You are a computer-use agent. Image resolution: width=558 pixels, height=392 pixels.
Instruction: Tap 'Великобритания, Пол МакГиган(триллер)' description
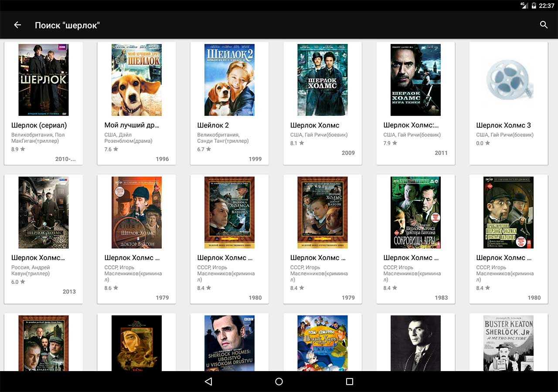[x=38, y=138]
